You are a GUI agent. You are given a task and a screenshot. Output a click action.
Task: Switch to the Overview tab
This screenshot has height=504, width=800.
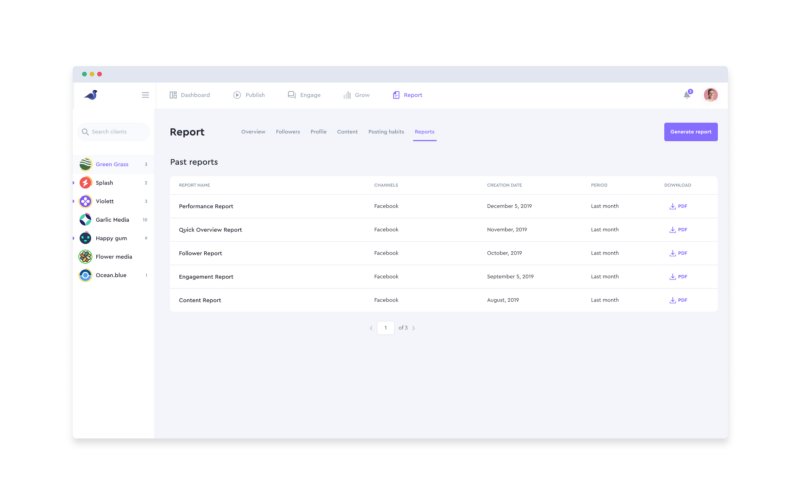(253, 132)
